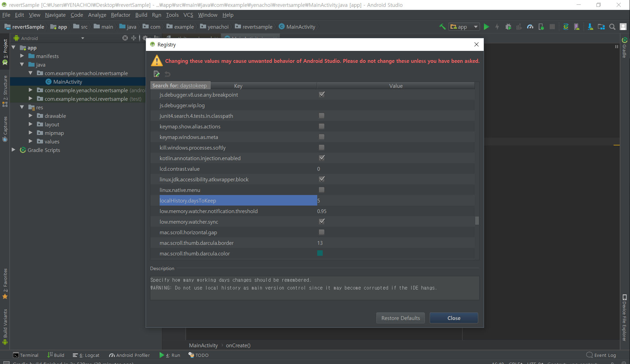Screen dimensions: 630x364
Task: Open the SDK Manager download icon
Action: (x=590, y=27)
